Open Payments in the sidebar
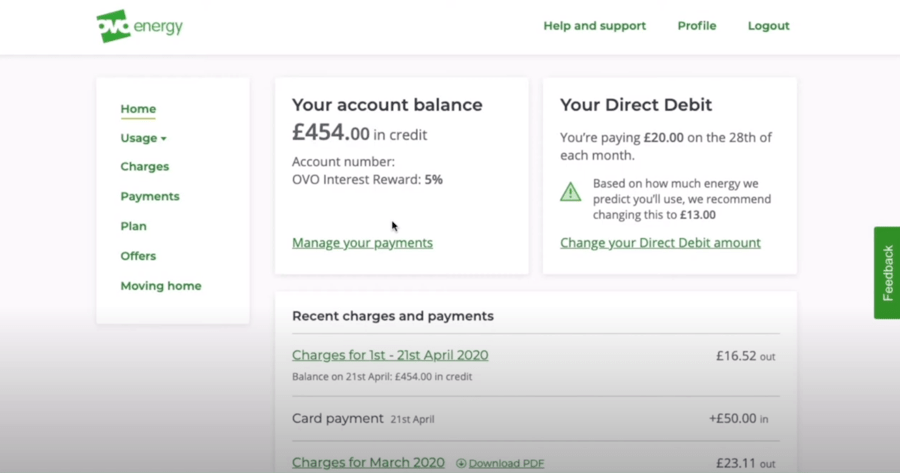The height and width of the screenshot is (473, 900). click(x=150, y=196)
